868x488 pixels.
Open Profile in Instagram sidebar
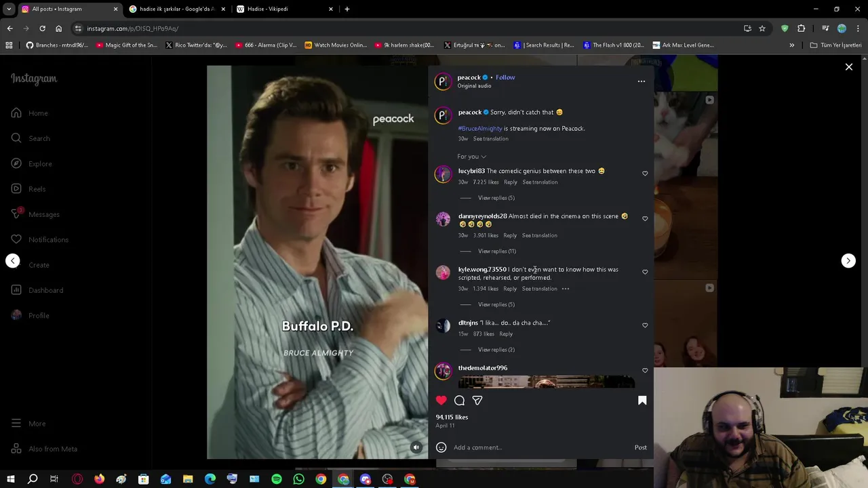click(30, 315)
